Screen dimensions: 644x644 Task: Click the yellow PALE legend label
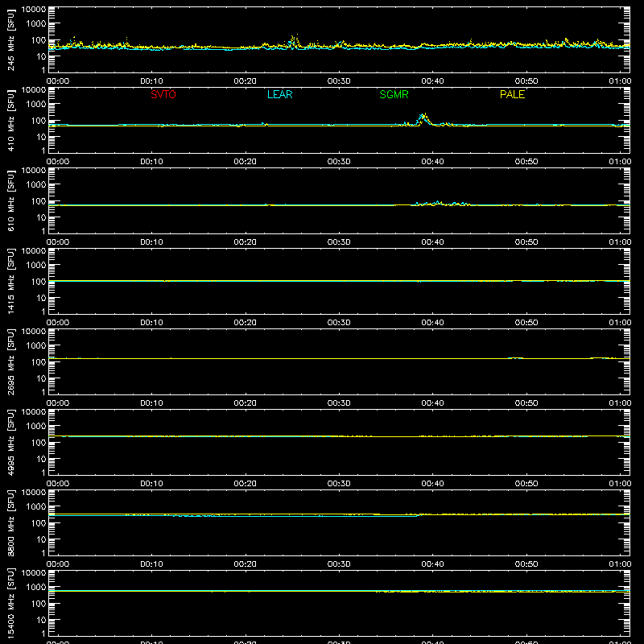[x=512, y=94]
